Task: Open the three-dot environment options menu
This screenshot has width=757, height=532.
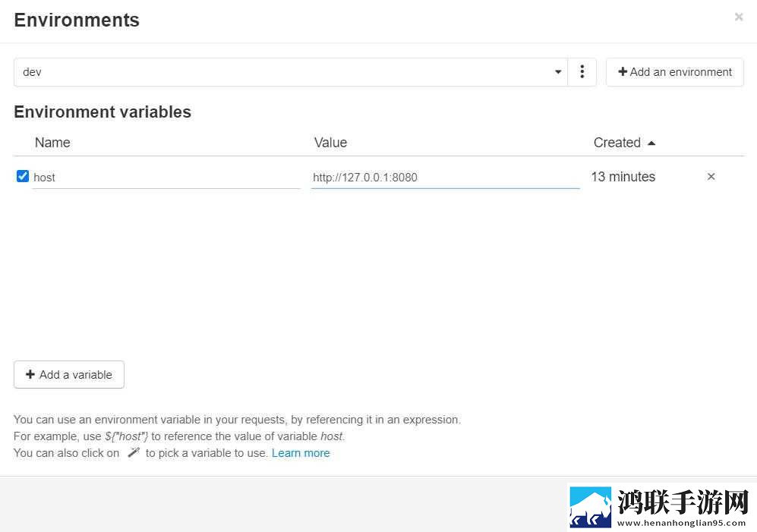Action: [x=582, y=72]
